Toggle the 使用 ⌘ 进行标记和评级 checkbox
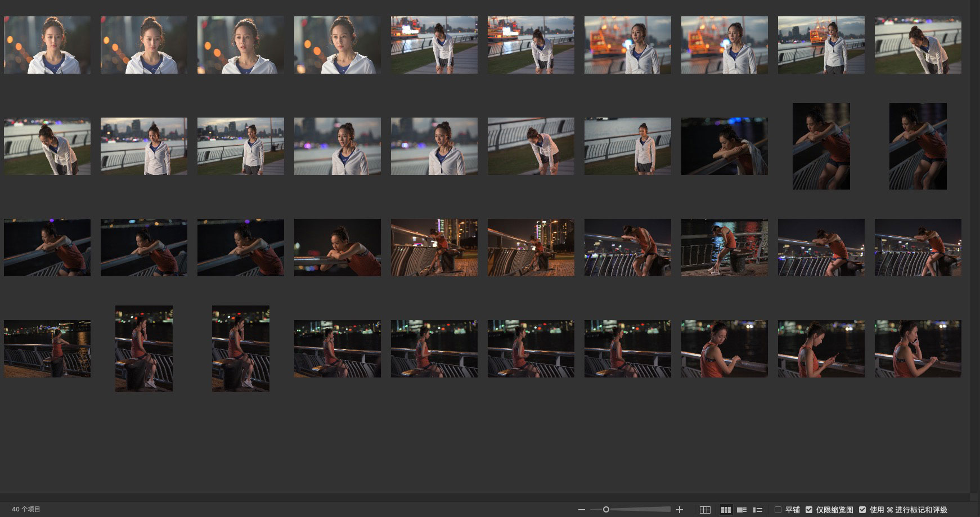This screenshot has height=517, width=980. point(862,510)
